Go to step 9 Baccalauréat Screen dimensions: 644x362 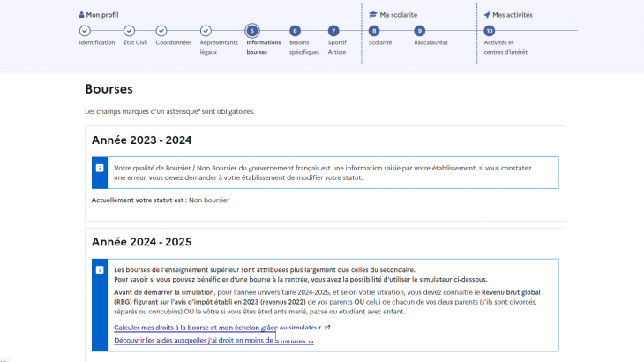(x=419, y=31)
